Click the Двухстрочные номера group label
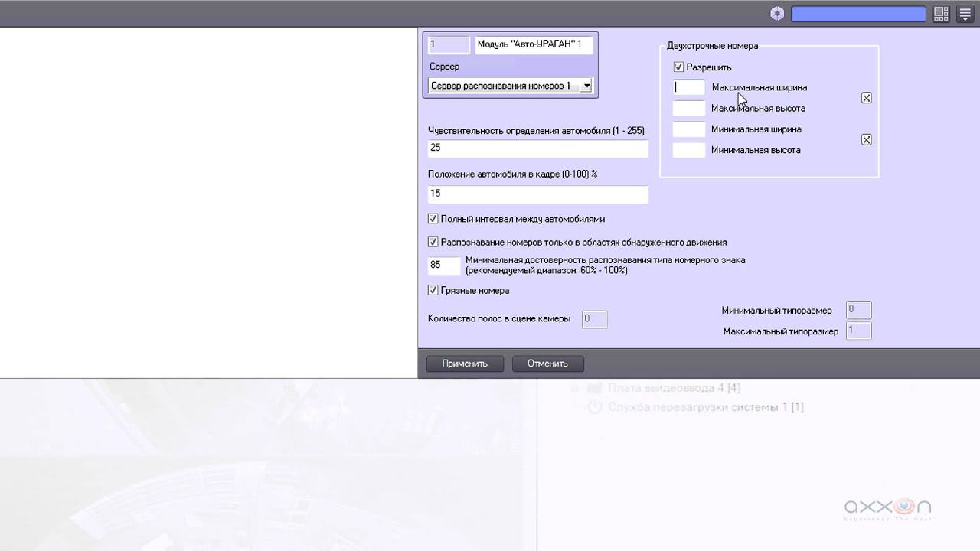 (713, 46)
